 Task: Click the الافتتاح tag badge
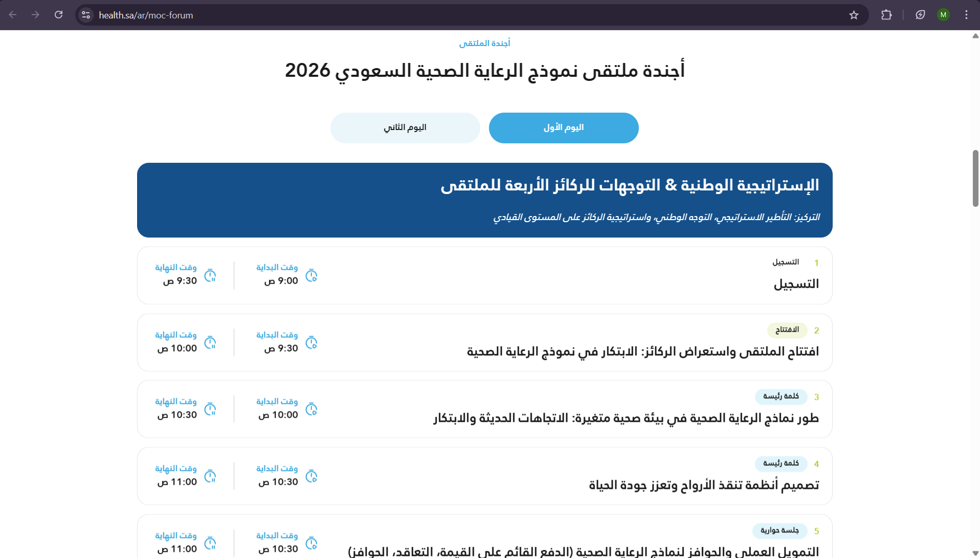pos(787,330)
